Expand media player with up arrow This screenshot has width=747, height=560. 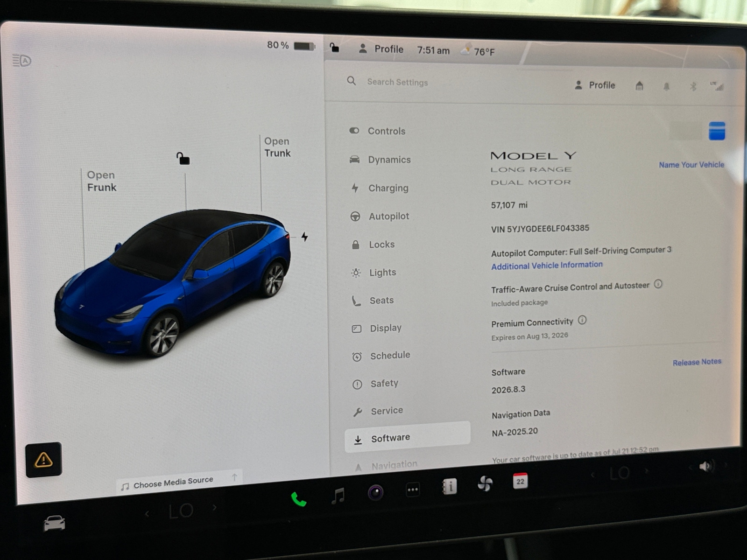click(234, 477)
